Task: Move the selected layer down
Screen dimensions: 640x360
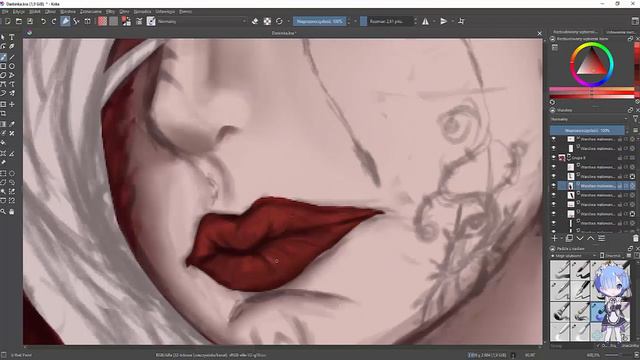Action: tap(580, 238)
